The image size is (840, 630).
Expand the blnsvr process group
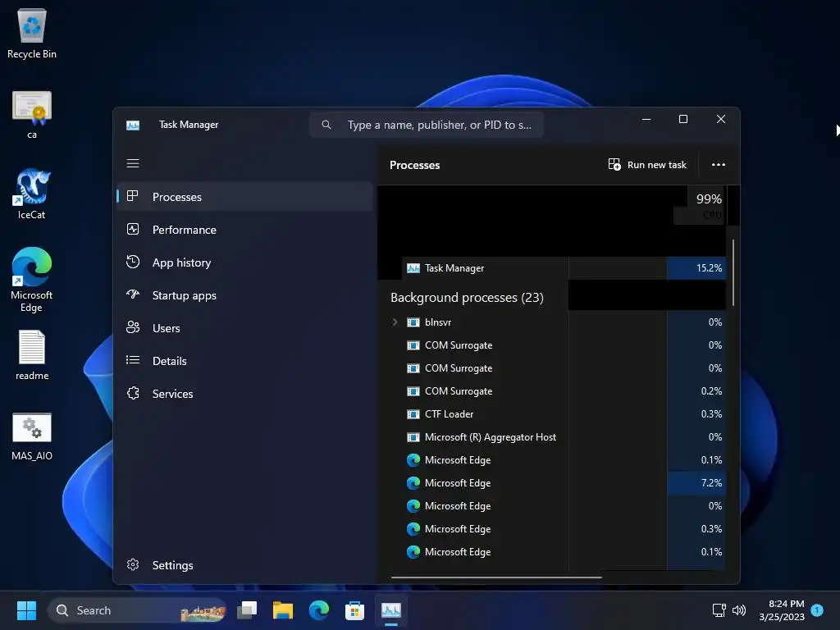395,322
